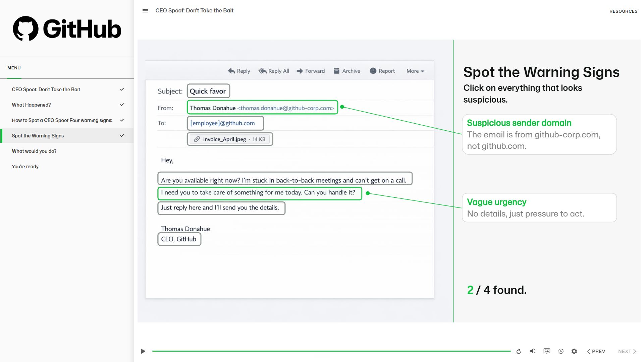Click '2 / 4 found.' counter text

pos(497,290)
